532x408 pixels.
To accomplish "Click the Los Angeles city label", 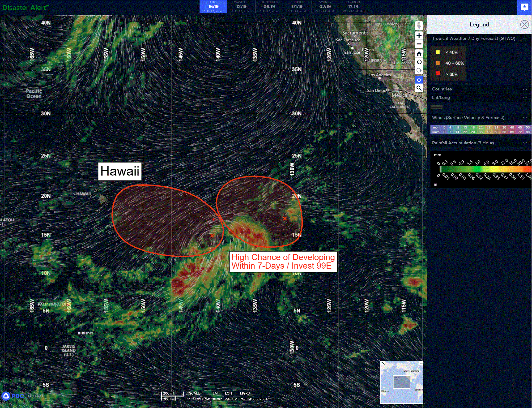I will pyautogui.click(x=380, y=75).
